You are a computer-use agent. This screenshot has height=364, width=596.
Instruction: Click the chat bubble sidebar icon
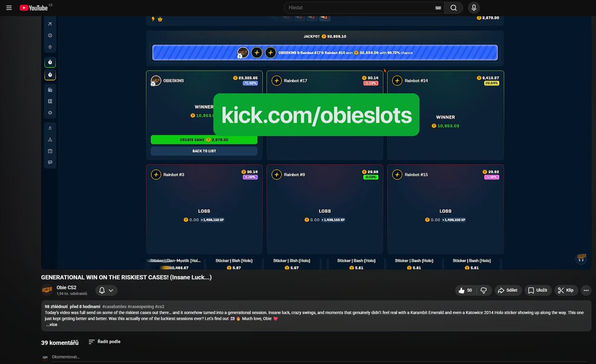pyautogui.click(x=50, y=162)
